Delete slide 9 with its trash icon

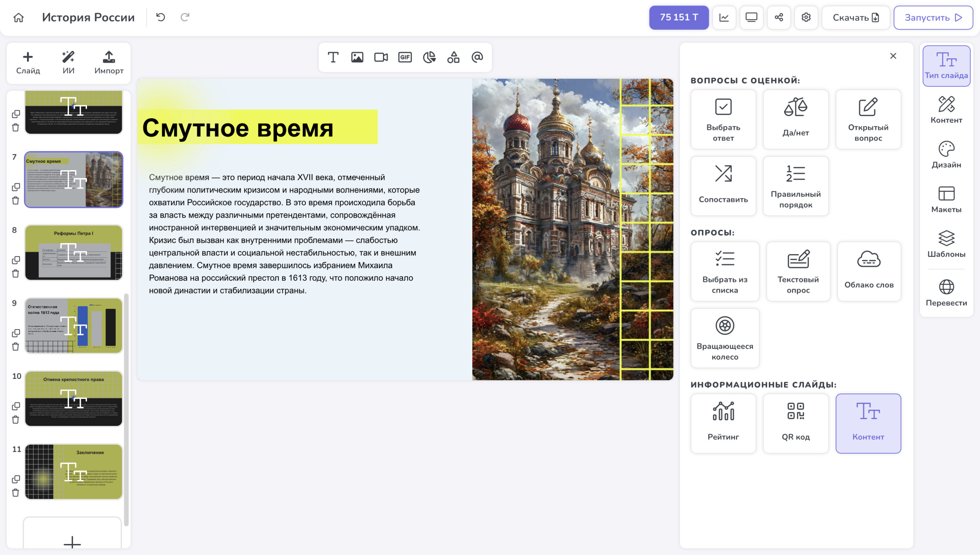click(x=16, y=346)
